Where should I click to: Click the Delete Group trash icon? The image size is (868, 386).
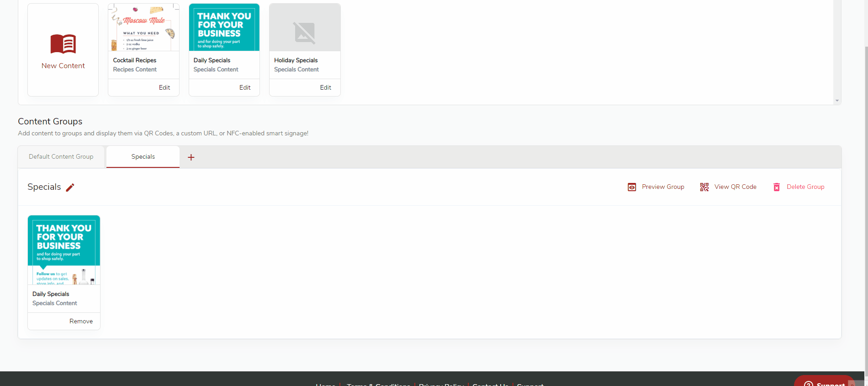click(777, 187)
